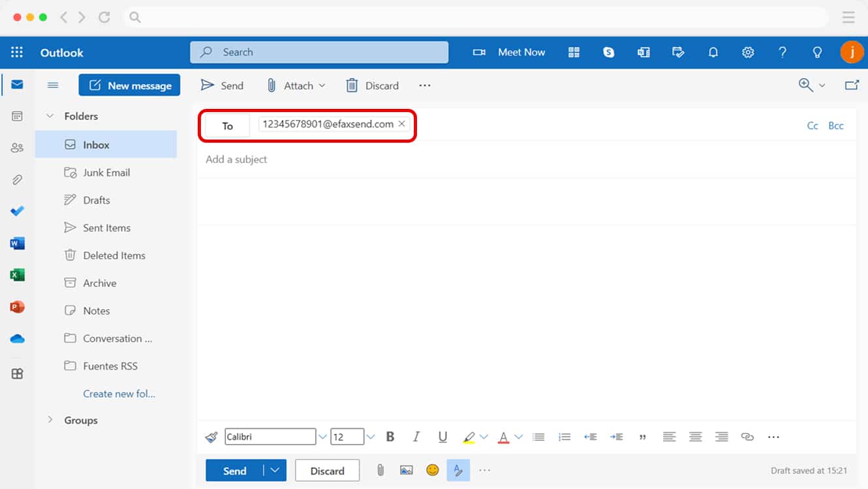Show the Cc recipient field

[812, 125]
